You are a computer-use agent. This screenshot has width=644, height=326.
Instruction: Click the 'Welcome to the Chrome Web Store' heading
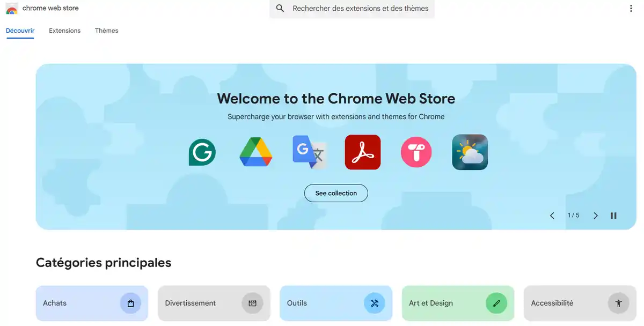336,99
